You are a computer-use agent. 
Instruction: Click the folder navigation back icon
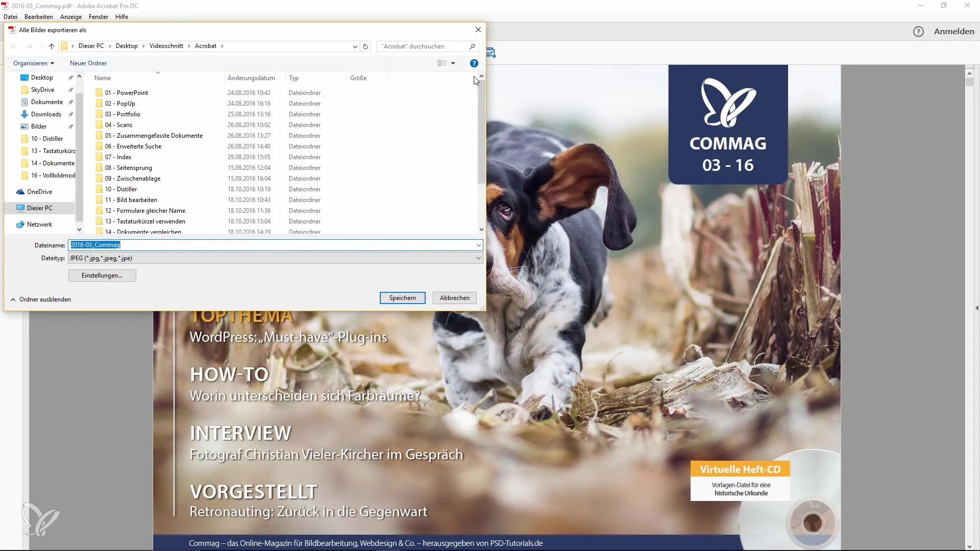[15, 46]
